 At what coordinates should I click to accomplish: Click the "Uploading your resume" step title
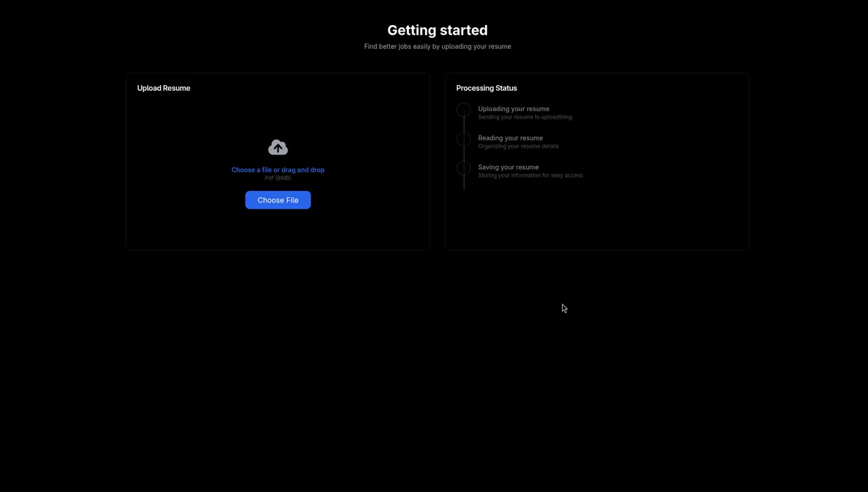click(513, 108)
